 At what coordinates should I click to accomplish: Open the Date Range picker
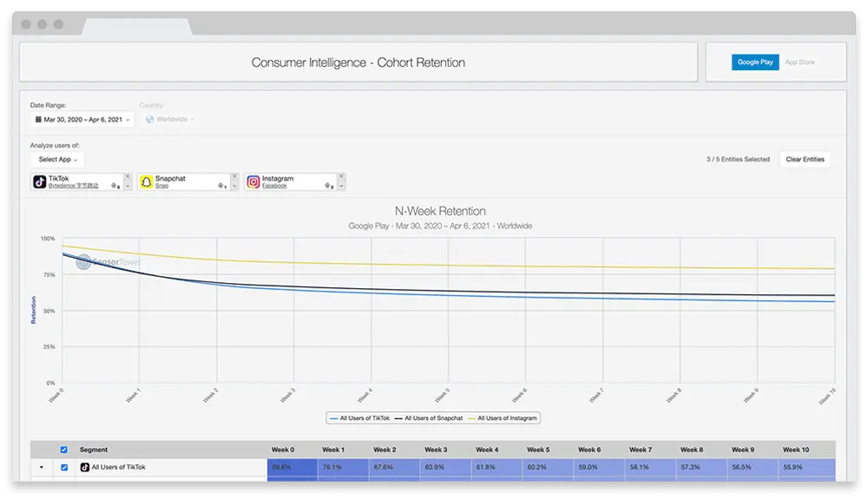click(x=82, y=120)
